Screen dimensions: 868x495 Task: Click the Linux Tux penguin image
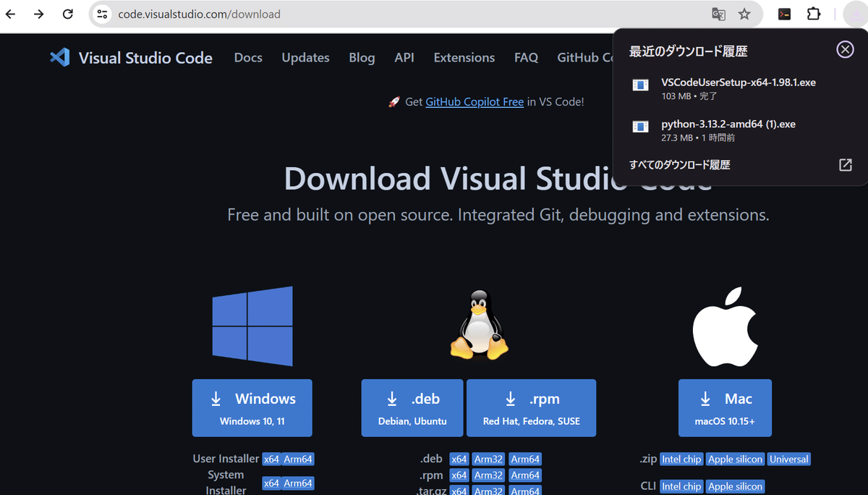(479, 324)
